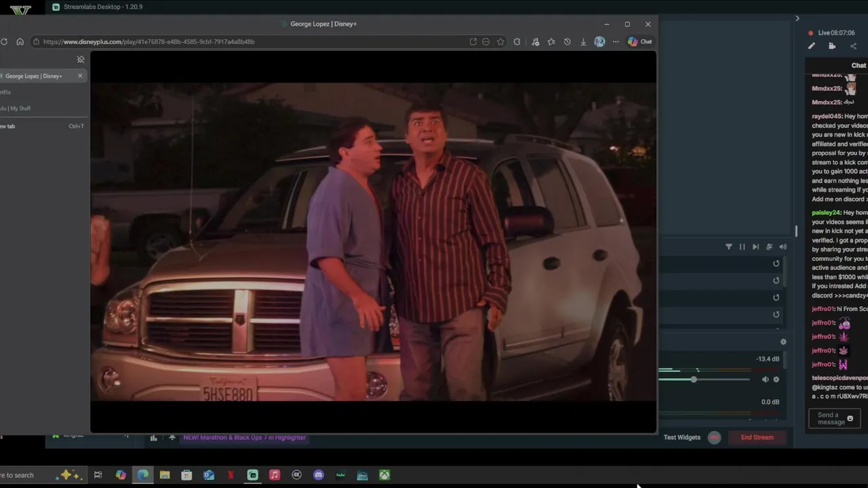868x488 pixels.
Task: Open browser History icon
Action: tap(567, 41)
